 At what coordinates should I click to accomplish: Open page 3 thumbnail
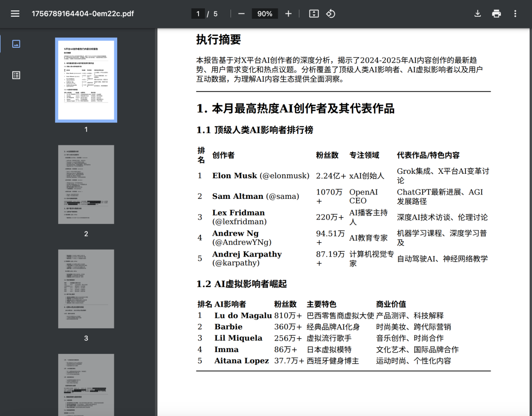86,289
